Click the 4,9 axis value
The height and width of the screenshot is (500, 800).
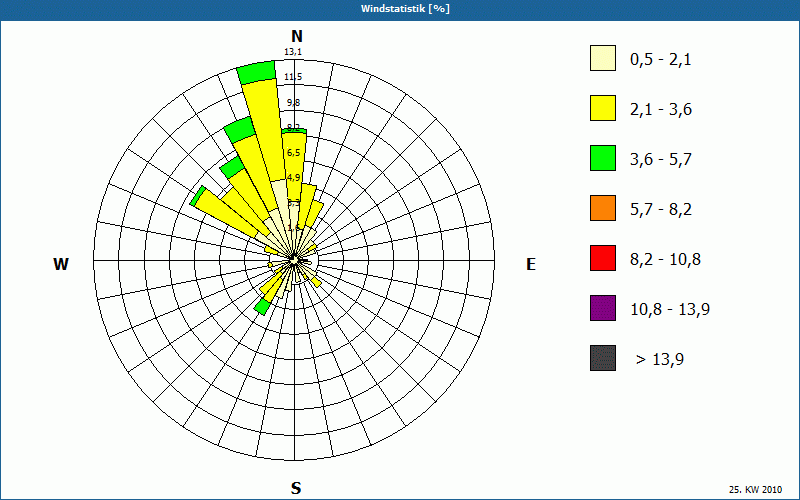point(293,178)
